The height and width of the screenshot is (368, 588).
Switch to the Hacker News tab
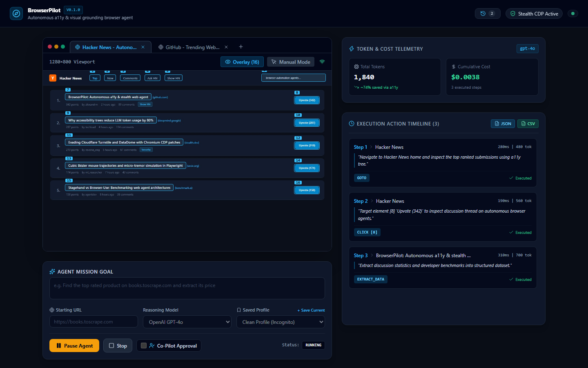pyautogui.click(x=110, y=47)
